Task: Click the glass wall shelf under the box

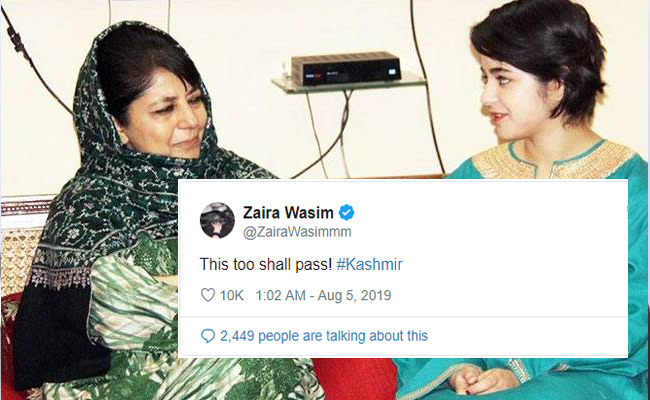Action: tap(349, 85)
